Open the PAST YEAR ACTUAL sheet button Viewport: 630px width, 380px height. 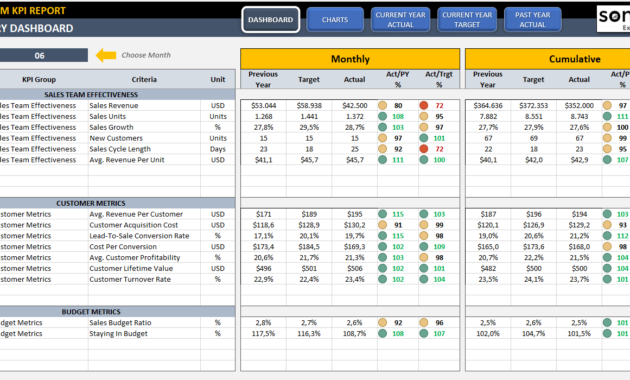pyautogui.click(x=532, y=20)
